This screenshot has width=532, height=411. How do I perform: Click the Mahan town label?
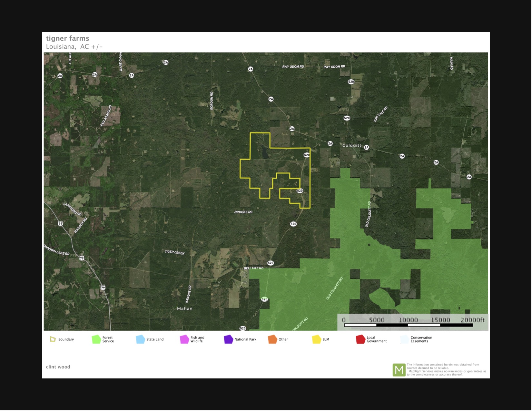click(x=185, y=308)
